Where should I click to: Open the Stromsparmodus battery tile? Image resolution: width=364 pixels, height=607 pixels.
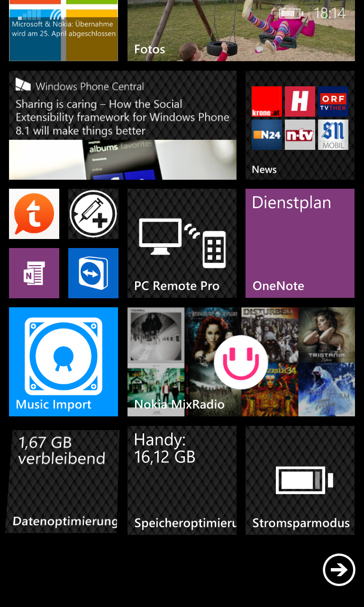300,480
